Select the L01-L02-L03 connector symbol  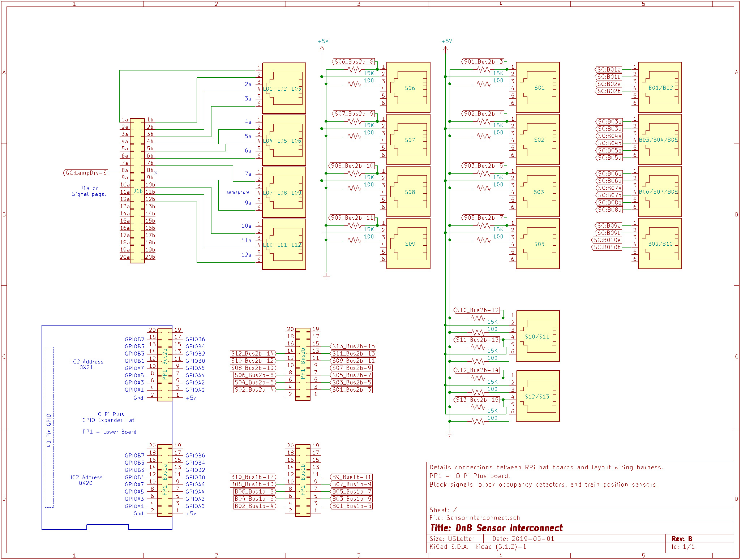(x=284, y=88)
